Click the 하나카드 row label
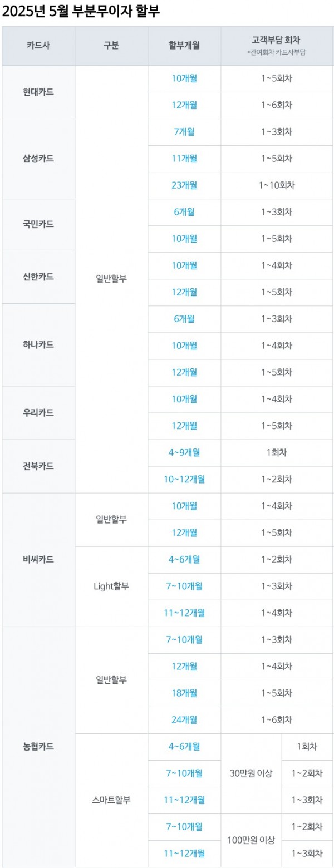334x868 pixels. [38, 344]
